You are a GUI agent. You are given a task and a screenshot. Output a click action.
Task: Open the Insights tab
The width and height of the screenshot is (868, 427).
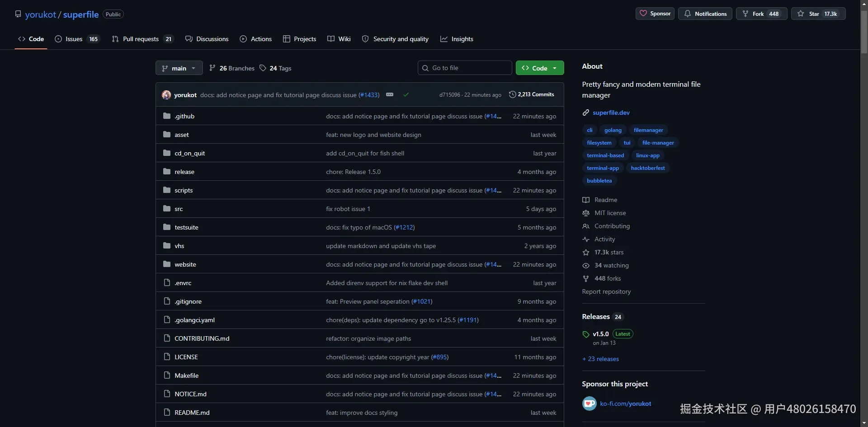tap(457, 39)
